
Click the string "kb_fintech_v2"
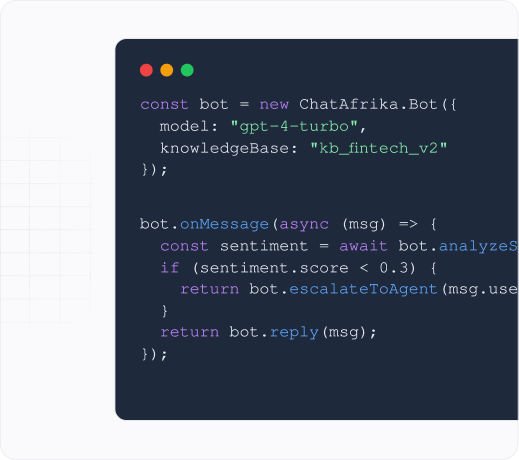[x=378, y=148]
